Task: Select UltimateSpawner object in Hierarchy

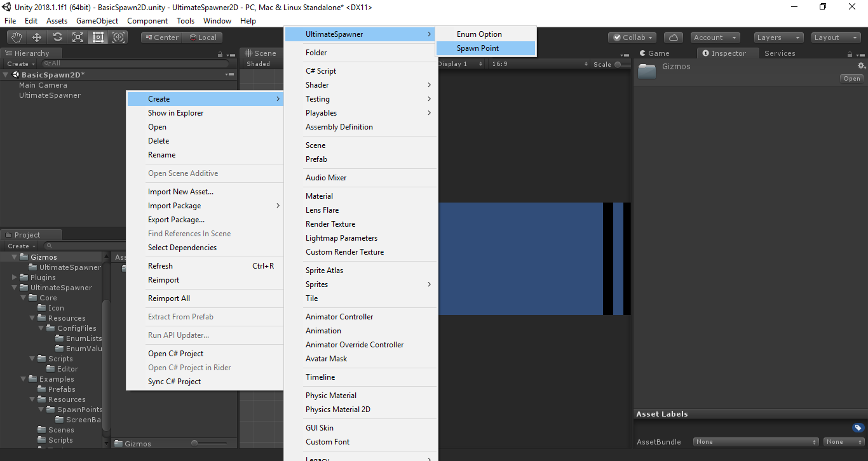Action: tap(50, 95)
